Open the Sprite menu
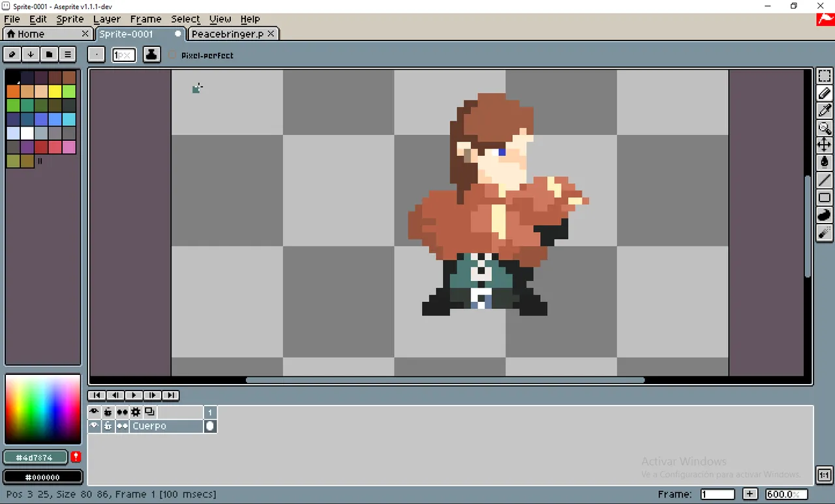This screenshot has width=835, height=504. pyautogui.click(x=70, y=19)
